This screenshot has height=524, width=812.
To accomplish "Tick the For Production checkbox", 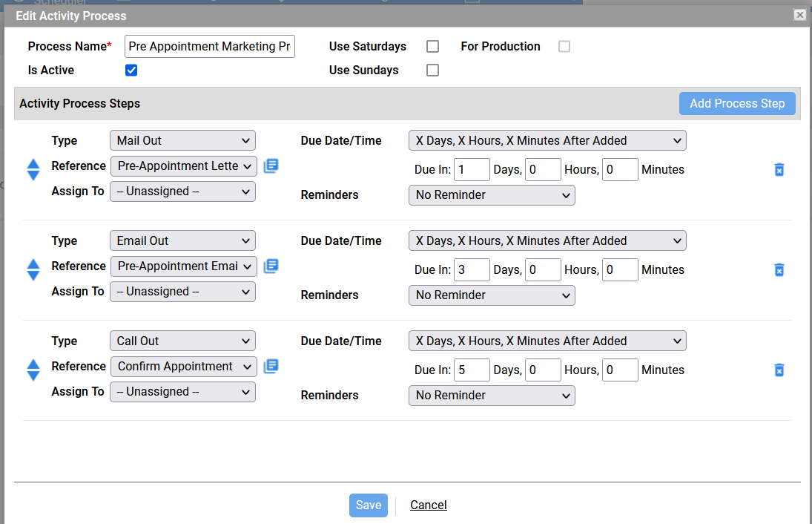I will 564,47.
